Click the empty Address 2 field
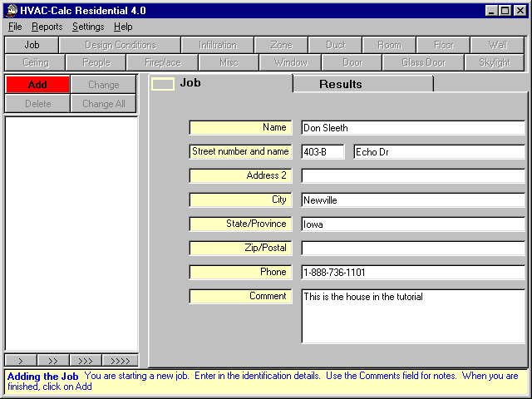 coord(413,176)
